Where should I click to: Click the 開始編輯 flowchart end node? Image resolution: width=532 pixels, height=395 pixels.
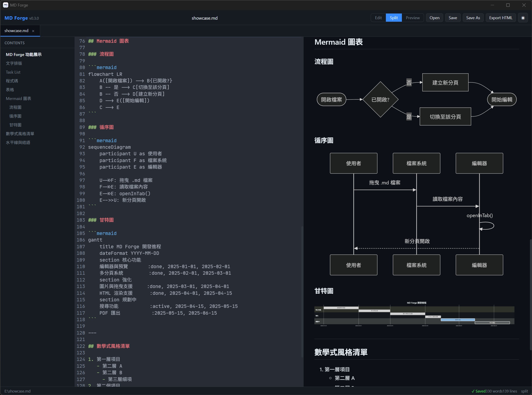click(x=502, y=100)
